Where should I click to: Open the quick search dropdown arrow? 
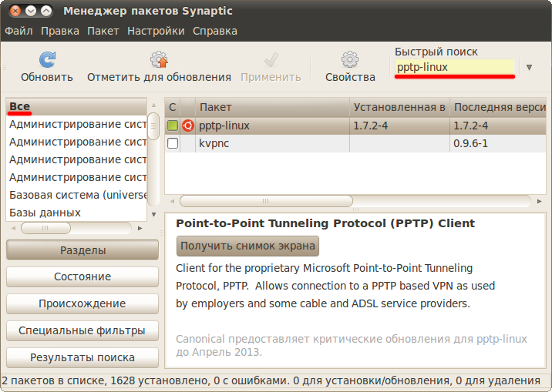click(529, 67)
